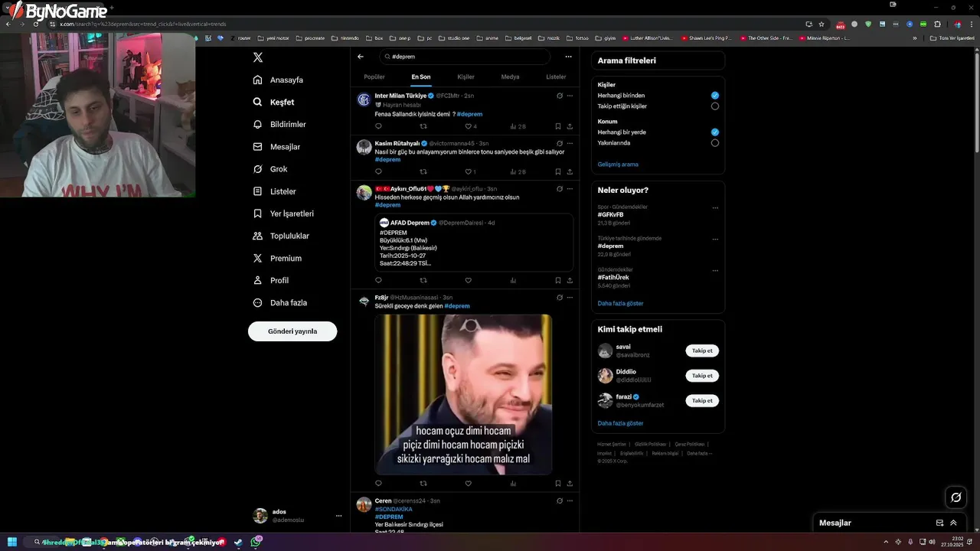Click the back arrow beside search box

point(361,57)
